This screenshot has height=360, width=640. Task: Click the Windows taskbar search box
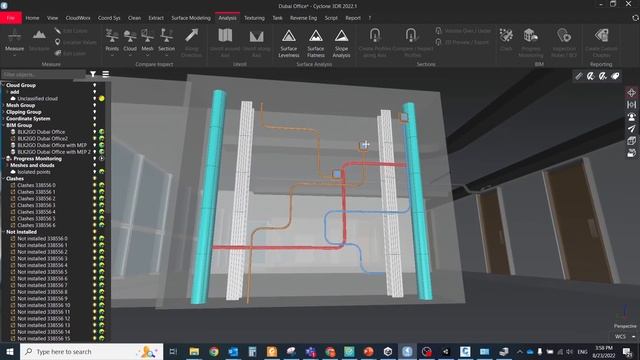point(91,351)
